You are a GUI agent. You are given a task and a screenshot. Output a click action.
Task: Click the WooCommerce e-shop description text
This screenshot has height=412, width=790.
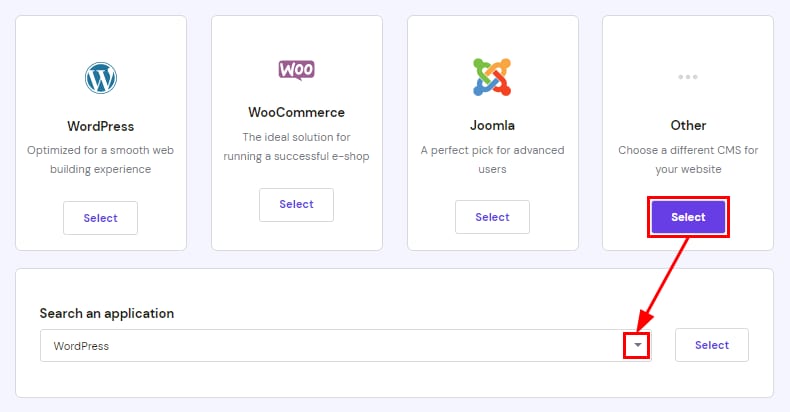(x=296, y=146)
